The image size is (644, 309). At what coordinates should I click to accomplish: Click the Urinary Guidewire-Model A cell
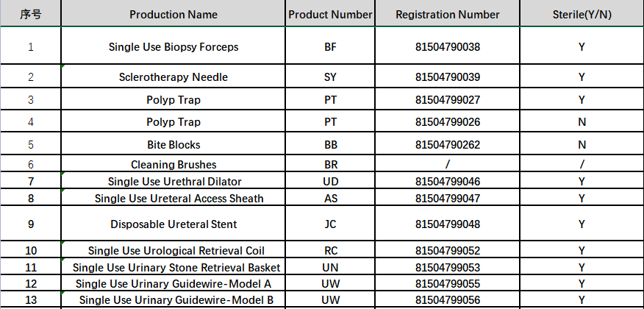click(x=173, y=283)
